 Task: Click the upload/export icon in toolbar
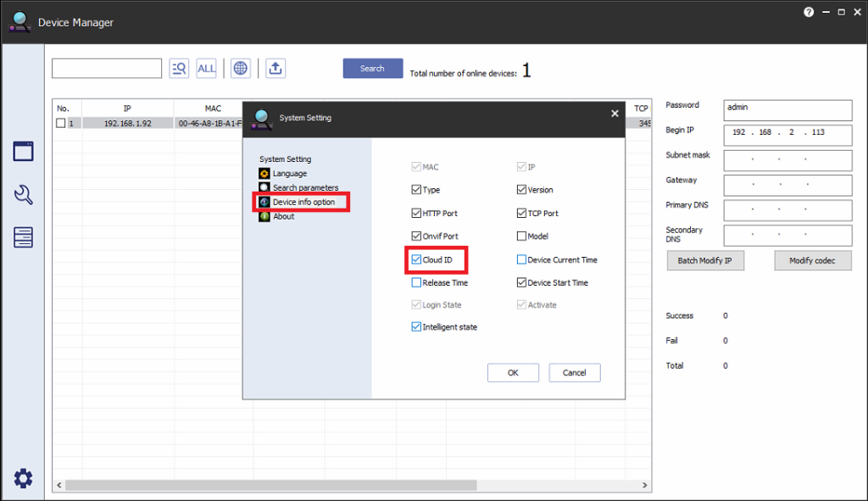pos(275,69)
